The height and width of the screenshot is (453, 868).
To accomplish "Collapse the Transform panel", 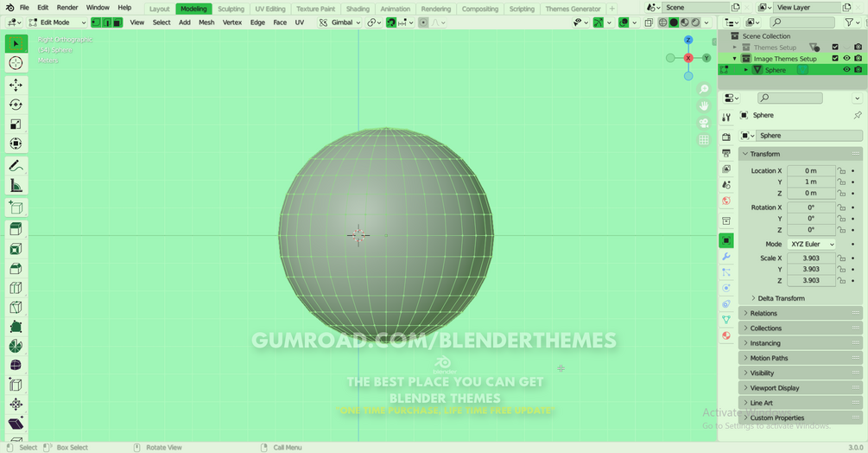I will (801, 154).
